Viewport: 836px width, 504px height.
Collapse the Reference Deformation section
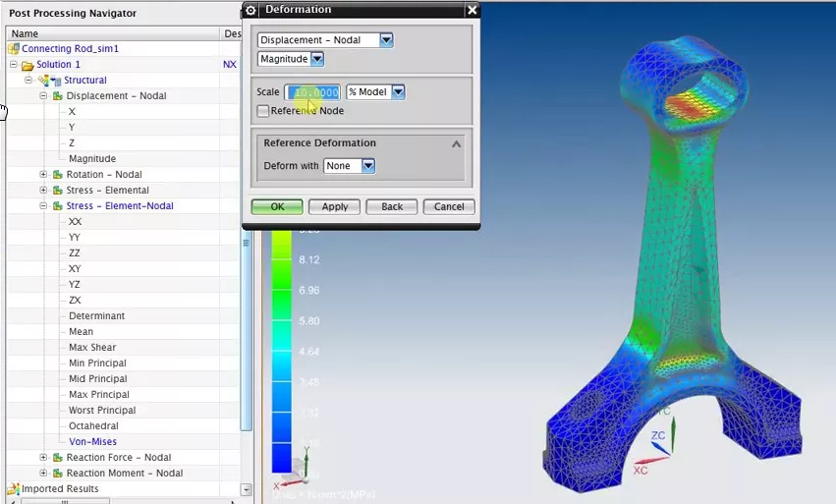(x=457, y=144)
